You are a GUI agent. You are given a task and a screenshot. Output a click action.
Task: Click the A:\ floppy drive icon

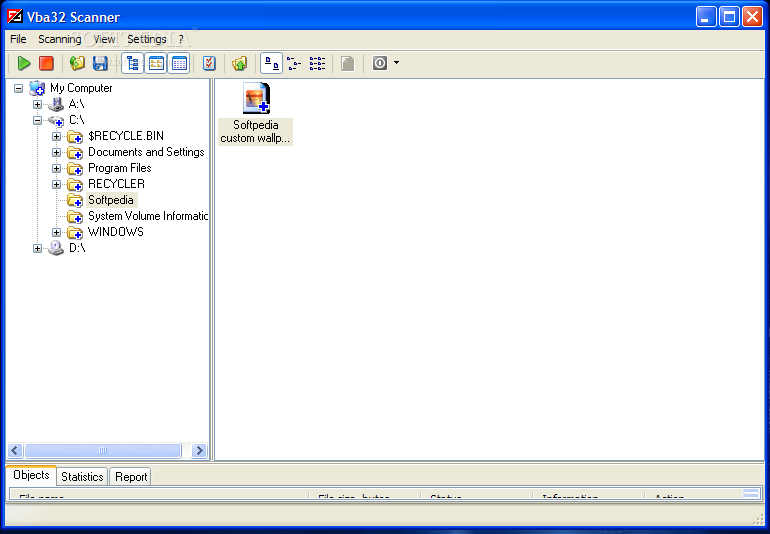[x=56, y=104]
